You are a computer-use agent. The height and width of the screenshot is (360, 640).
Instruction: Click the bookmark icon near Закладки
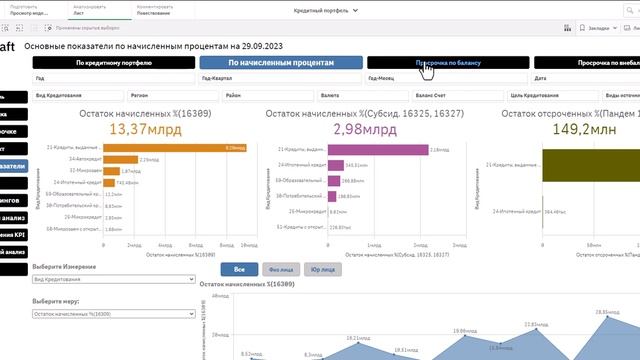point(582,28)
